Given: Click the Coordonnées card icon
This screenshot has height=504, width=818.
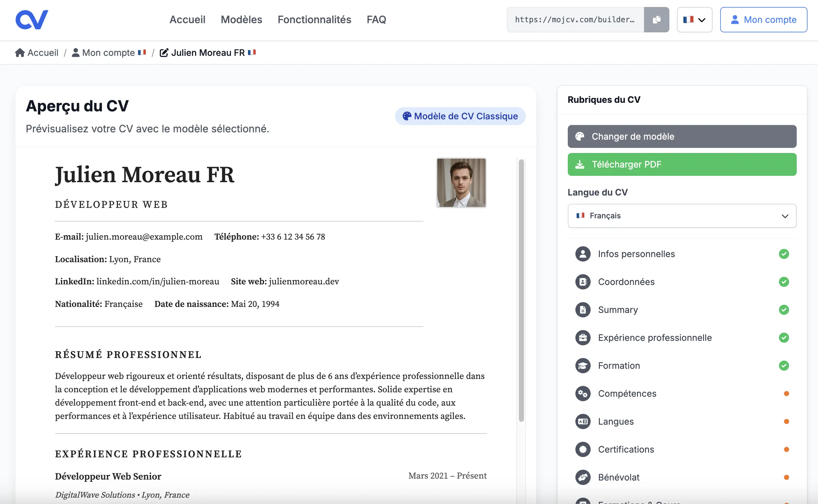Looking at the screenshot, I should [582, 282].
